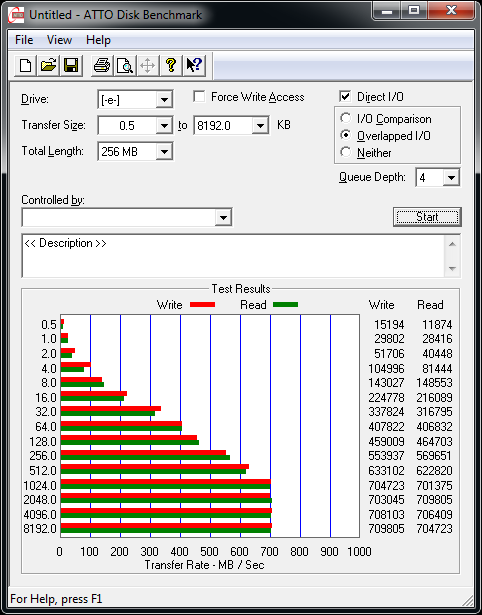Choose the Neither radio option

[x=346, y=152]
